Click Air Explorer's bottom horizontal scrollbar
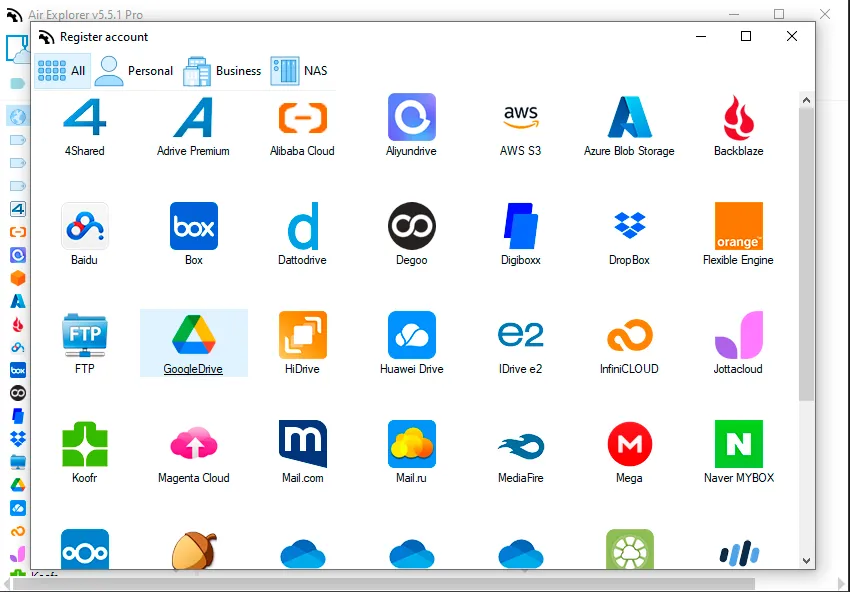 (x=384, y=584)
